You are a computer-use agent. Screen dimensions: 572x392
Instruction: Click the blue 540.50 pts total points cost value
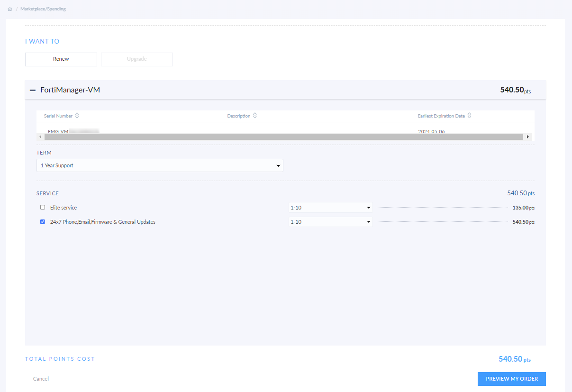click(x=515, y=359)
